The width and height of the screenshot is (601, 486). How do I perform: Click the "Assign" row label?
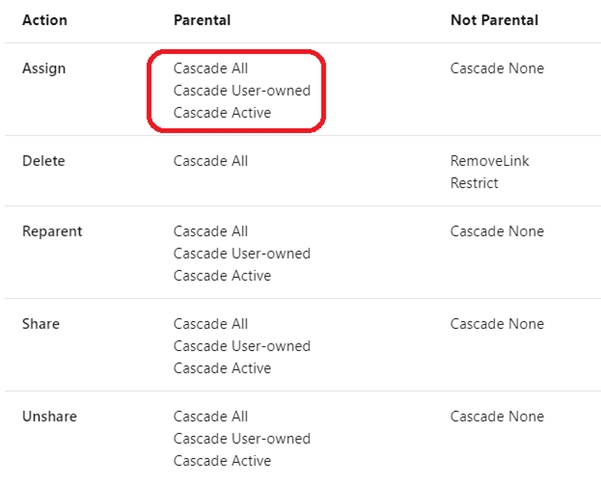tap(44, 68)
